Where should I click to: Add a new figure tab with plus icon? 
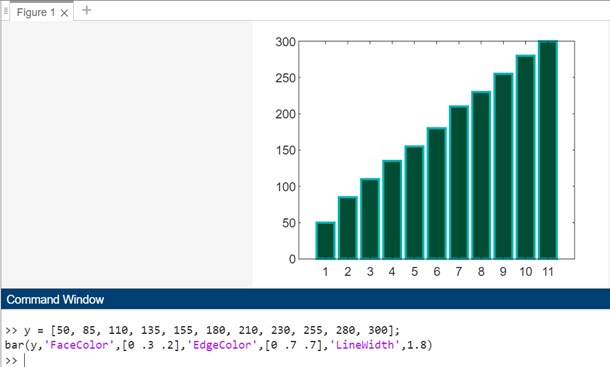[x=87, y=11]
